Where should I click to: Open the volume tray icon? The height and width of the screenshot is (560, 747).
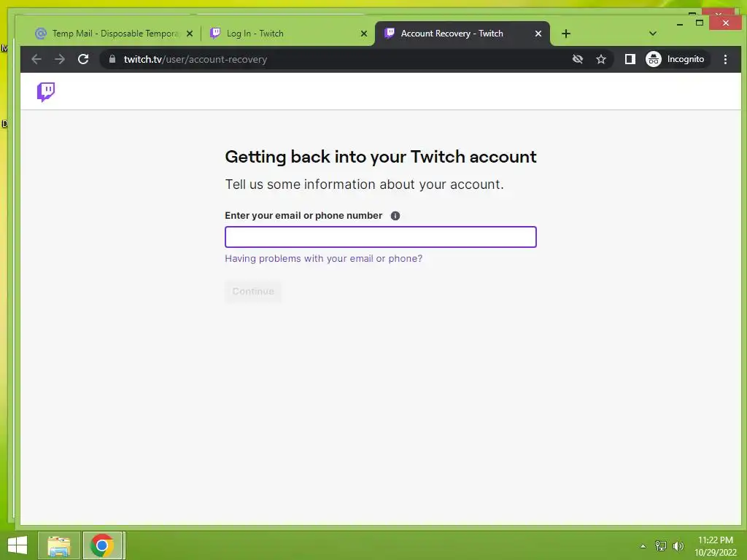pos(678,545)
